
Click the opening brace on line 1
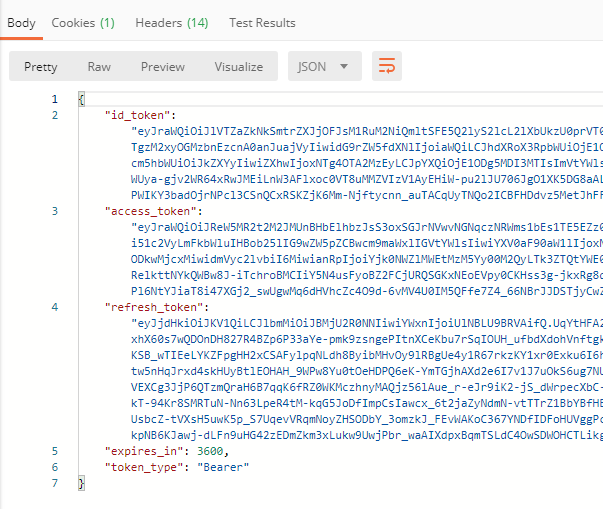pyautogui.click(x=81, y=99)
